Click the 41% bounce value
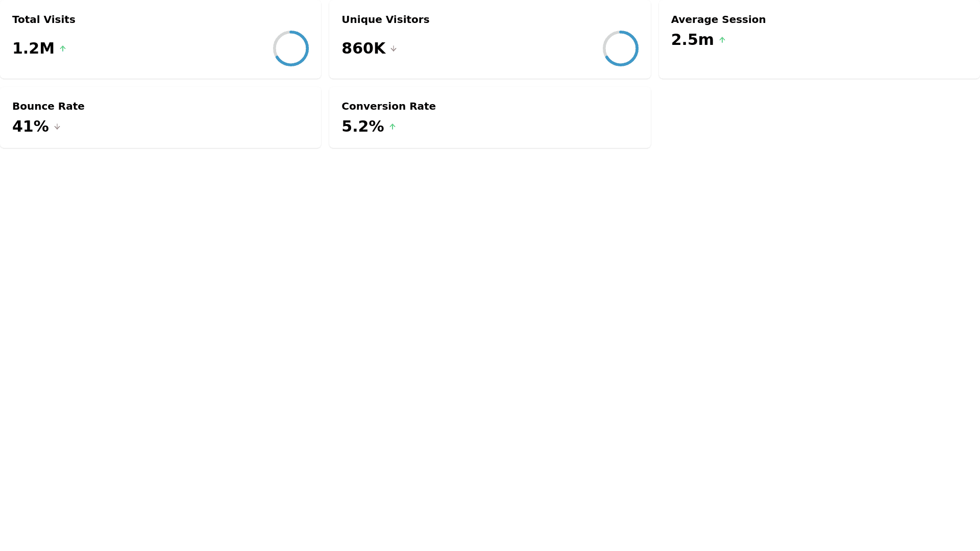 [31, 127]
